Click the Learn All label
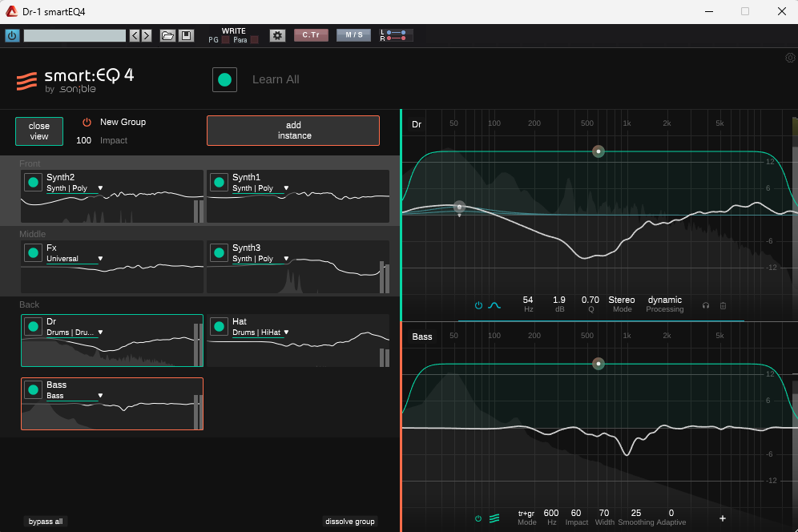 point(276,79)
